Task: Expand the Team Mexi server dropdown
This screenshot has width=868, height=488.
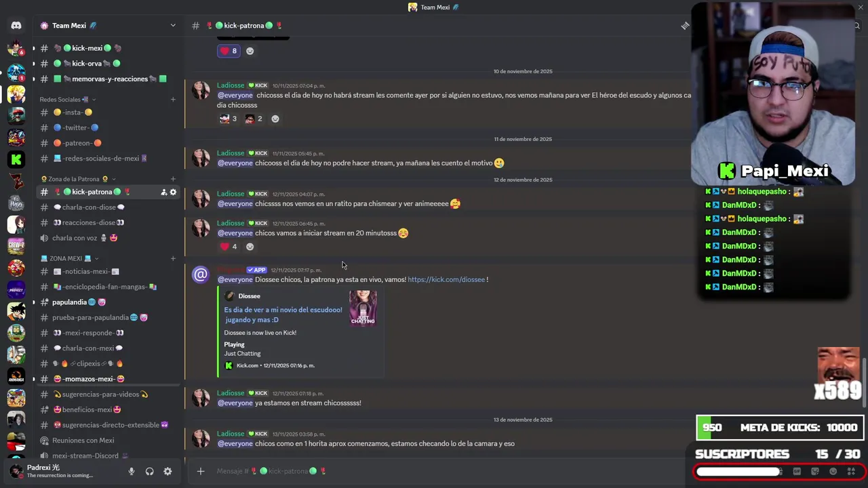Action: coord(173,26)
